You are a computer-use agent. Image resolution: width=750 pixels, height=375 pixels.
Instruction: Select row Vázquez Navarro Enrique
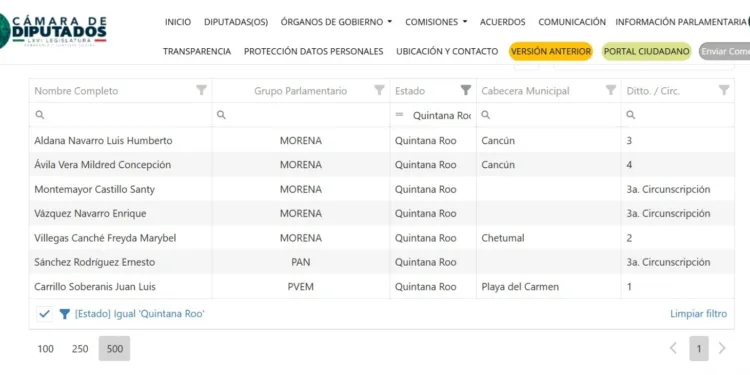(382, 213)
